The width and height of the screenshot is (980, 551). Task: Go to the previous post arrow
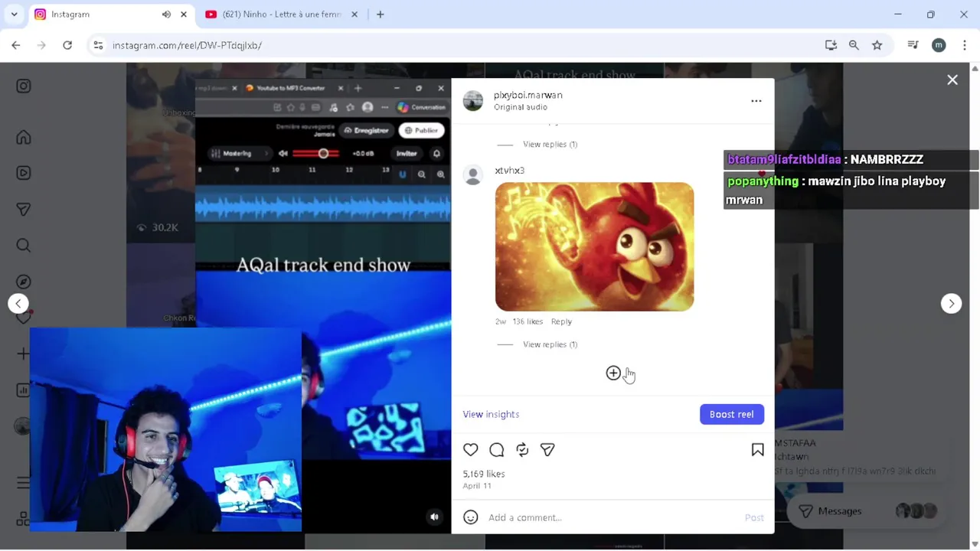tap(18, 304)
